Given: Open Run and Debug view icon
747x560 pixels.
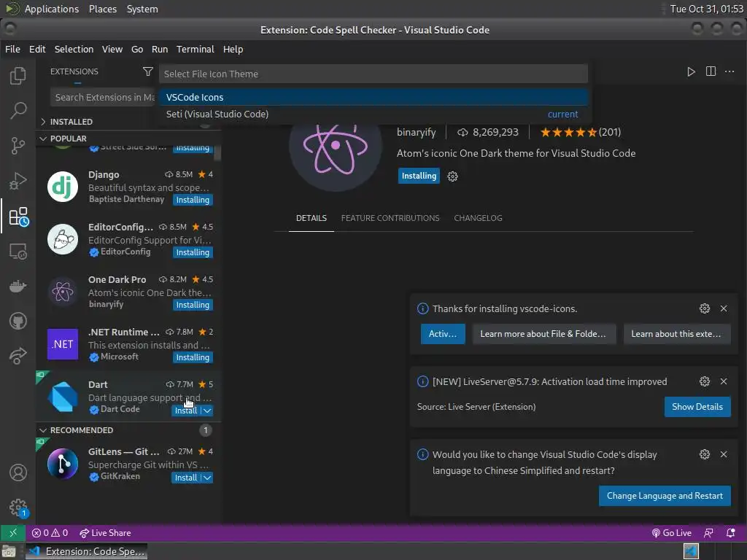Looking at the screenshot, I should pos(18,181).
